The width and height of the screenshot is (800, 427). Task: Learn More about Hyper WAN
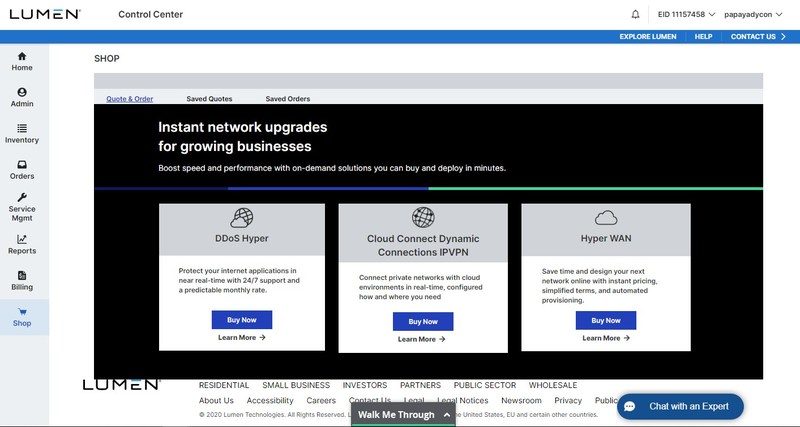(x=606, y=338)
